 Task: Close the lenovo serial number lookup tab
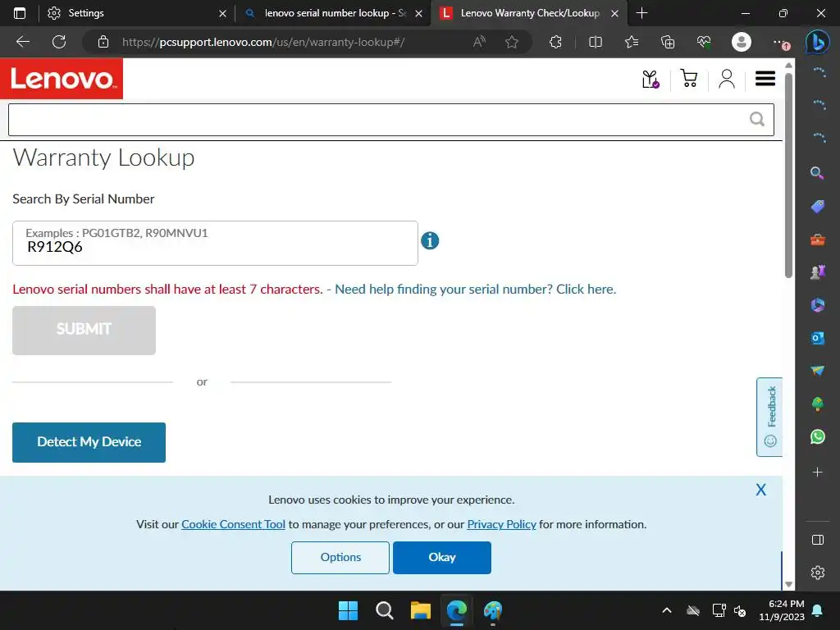click(419, 14)
